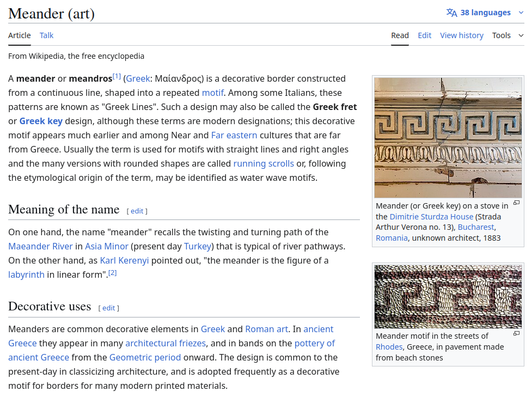532x397 pixels.
Task: Open the Turkey link
Action: point(198,246)
